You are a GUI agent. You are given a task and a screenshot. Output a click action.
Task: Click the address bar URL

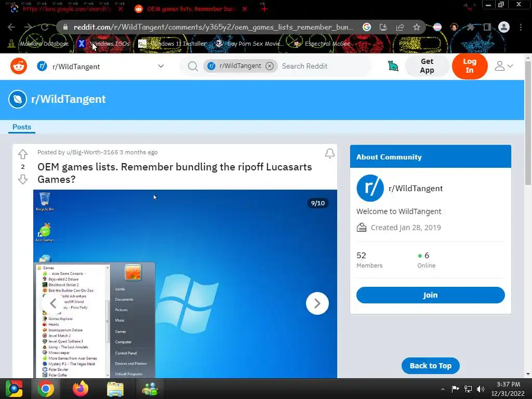(213, 27)
